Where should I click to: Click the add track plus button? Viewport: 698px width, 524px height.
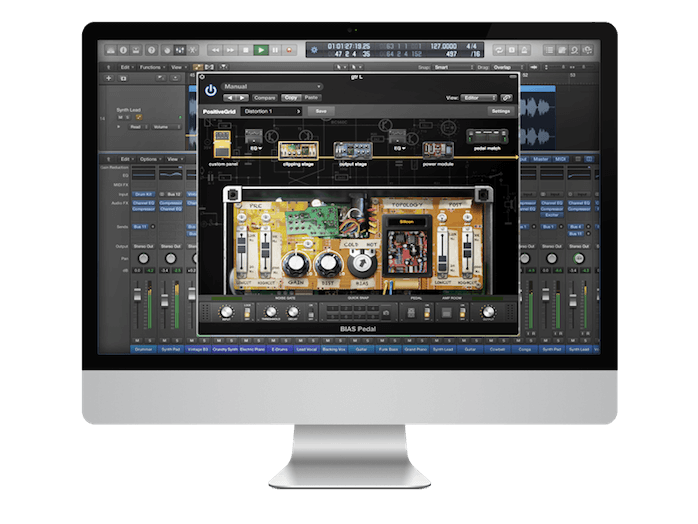(109, 78)
